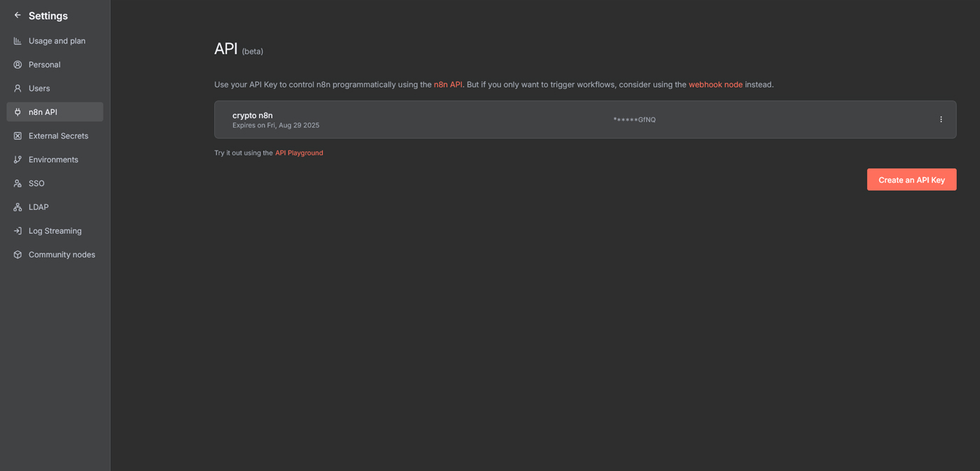Open the webhook node link

click(x=715, y=85)
